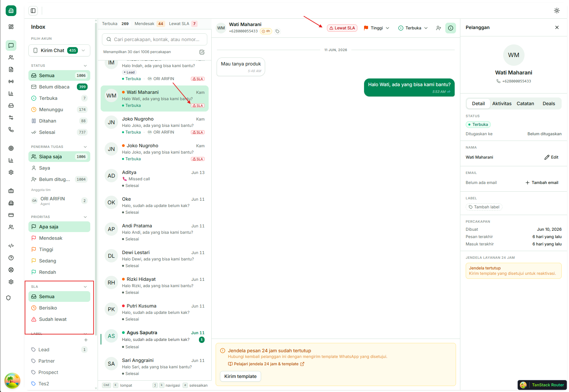Select the Mendesak 44 tab

[x=149, y=24]
